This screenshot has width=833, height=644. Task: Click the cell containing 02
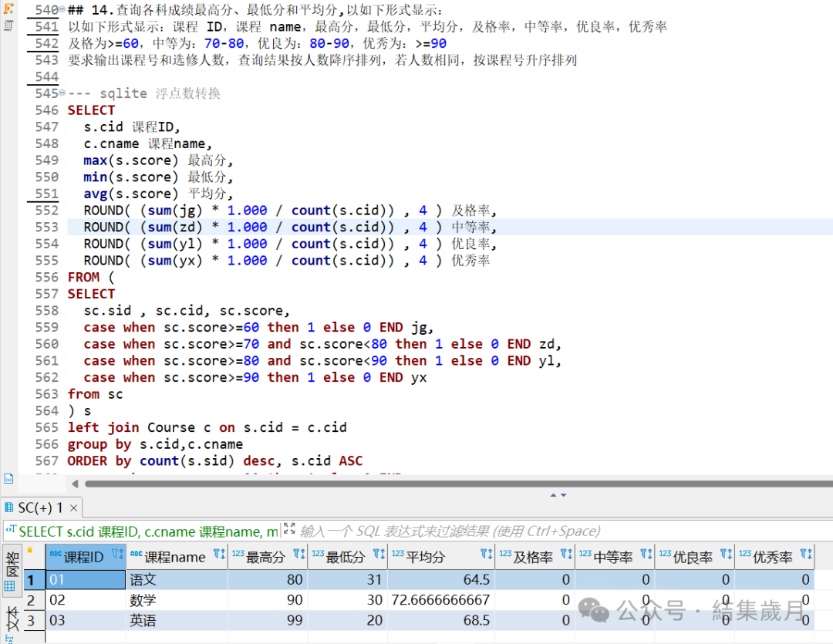pyautogui.click(x=85, y=601)
